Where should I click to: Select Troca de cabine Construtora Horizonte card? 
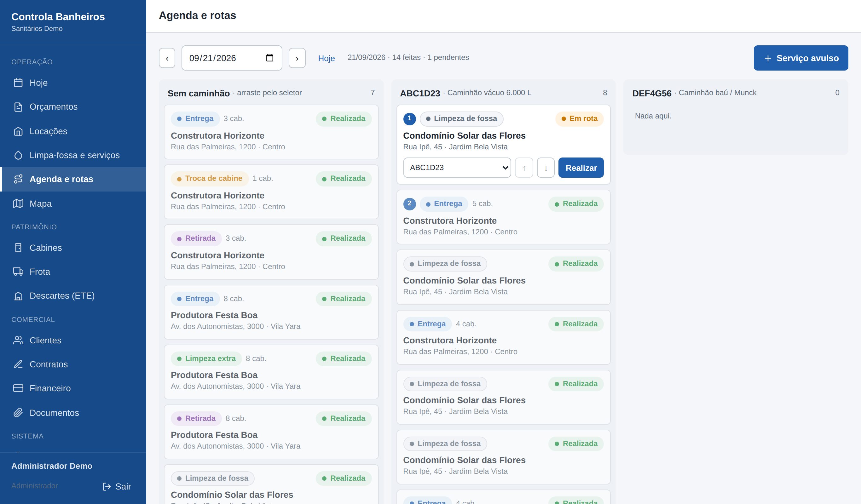pyautogui.click(x=271, y=192)
